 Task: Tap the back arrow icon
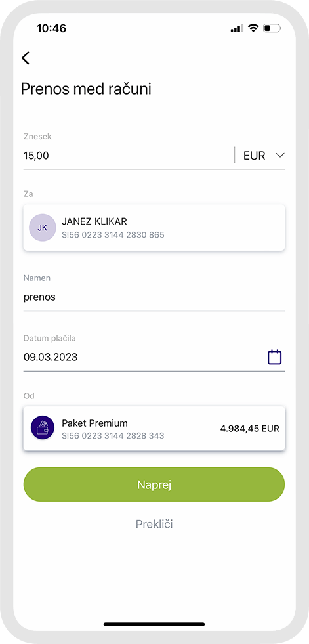point(26,58)
